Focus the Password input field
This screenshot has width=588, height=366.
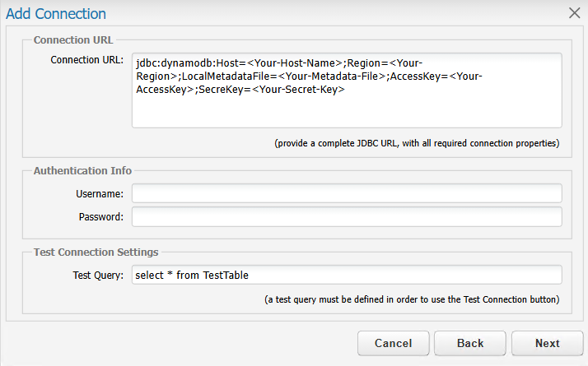click(347, 216)
